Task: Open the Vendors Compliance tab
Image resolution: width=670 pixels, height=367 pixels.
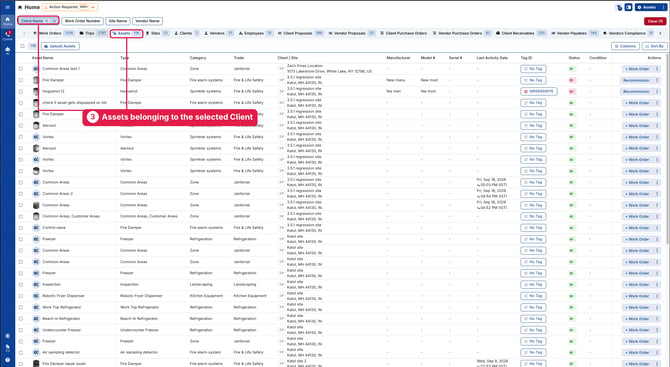Action: pyautogui.click(x=628, y=33)
